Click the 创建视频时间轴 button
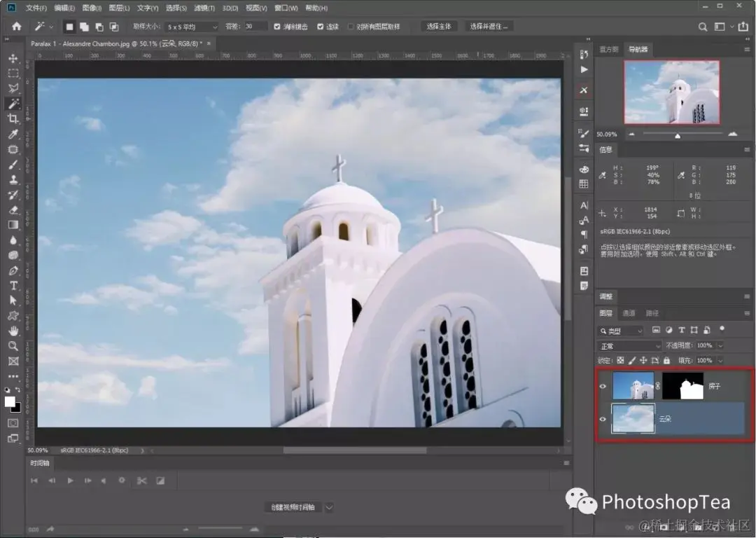The width and height of the screenshot is (756, 538). click(293, 507)
